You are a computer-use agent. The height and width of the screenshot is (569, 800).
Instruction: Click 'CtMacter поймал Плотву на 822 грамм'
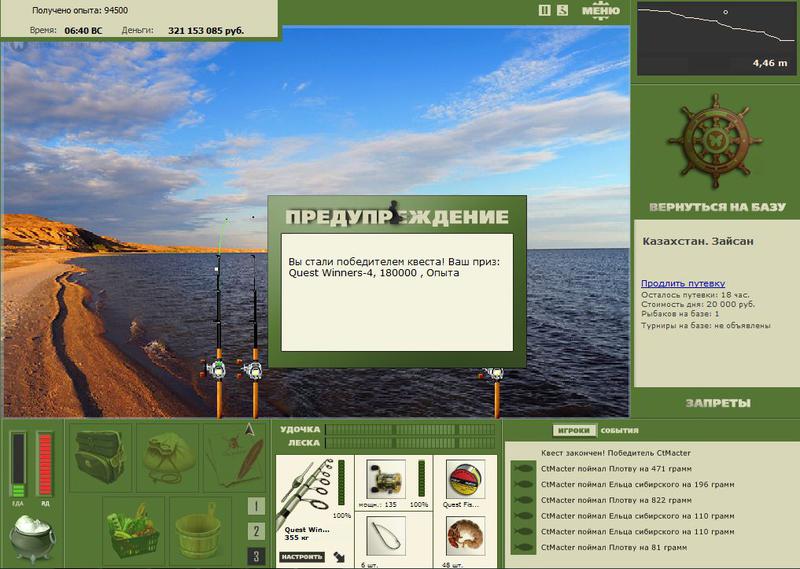(x=616, y=500)
